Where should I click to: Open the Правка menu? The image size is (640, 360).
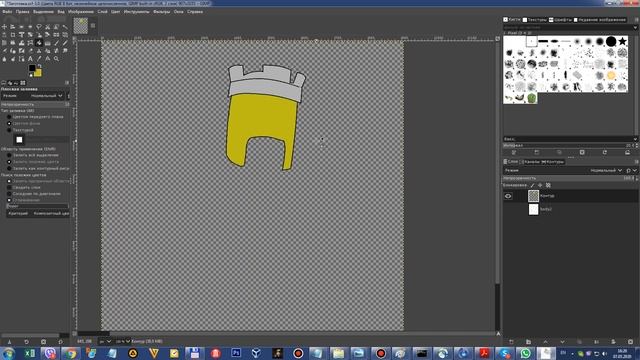(x=22, y=12)
